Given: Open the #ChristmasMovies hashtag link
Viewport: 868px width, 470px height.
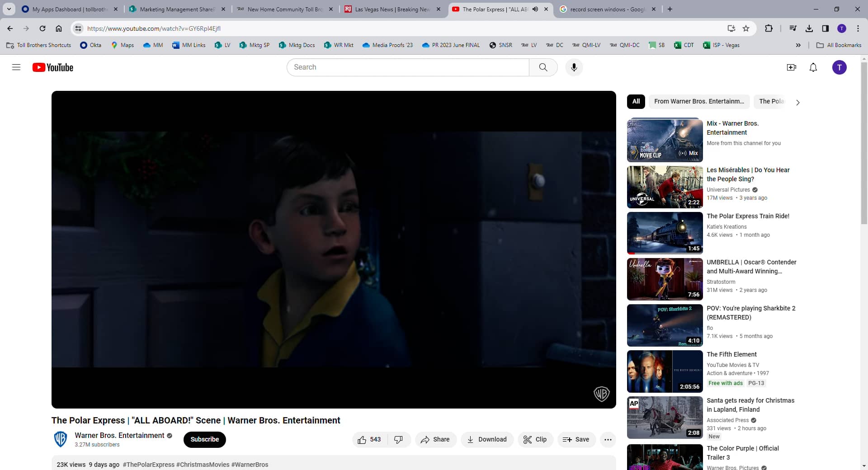Looking at the screenshot, I should click(x=203, y=465).
